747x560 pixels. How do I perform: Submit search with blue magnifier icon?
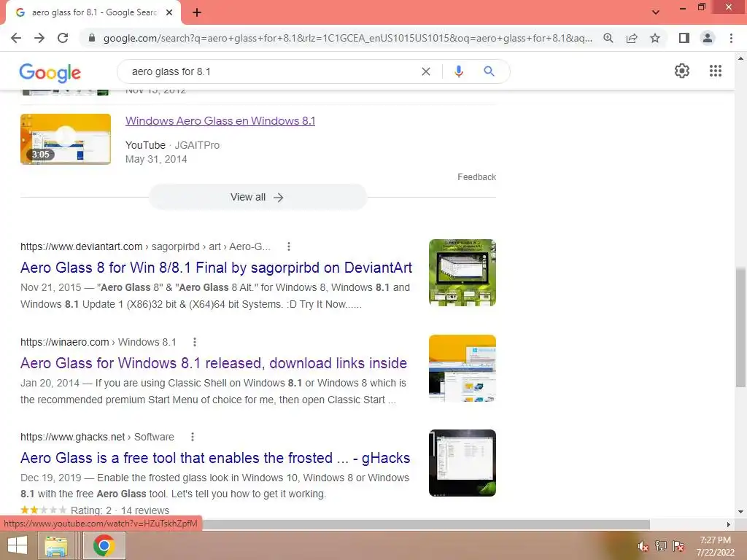point(489,71)
